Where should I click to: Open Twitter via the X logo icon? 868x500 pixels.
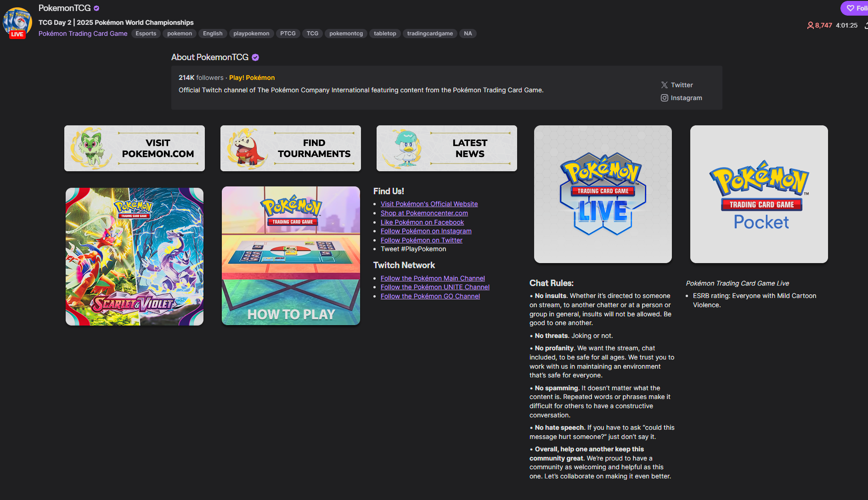(664, 85)
